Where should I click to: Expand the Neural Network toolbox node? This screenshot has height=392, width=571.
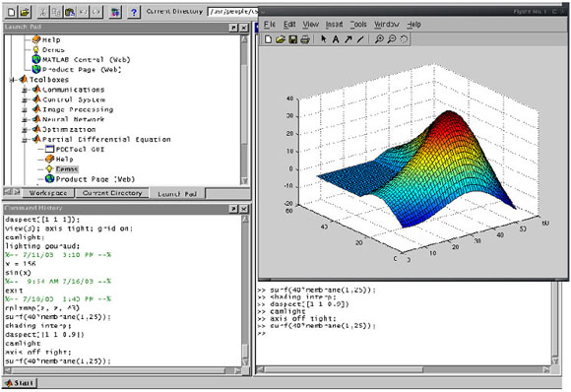25,119
